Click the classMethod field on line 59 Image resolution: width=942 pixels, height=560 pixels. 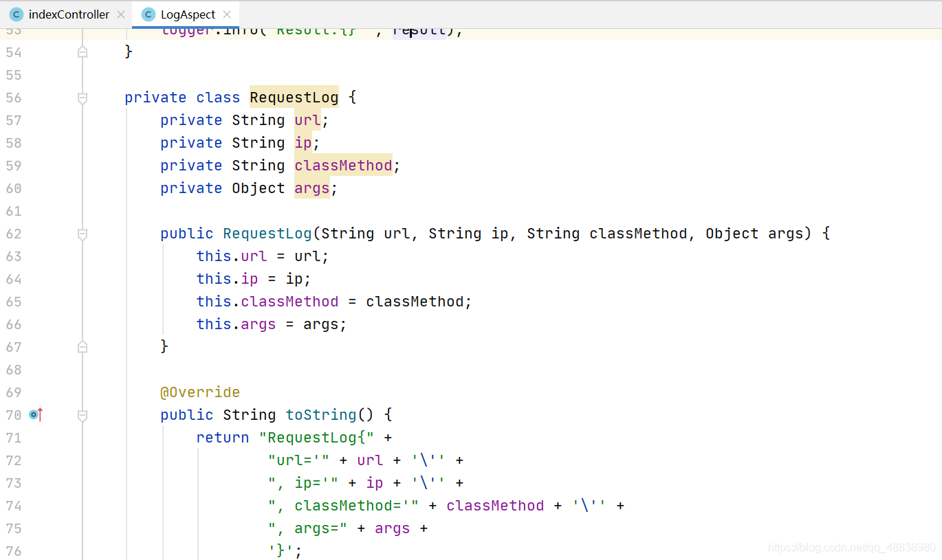(x=343, y=166)
